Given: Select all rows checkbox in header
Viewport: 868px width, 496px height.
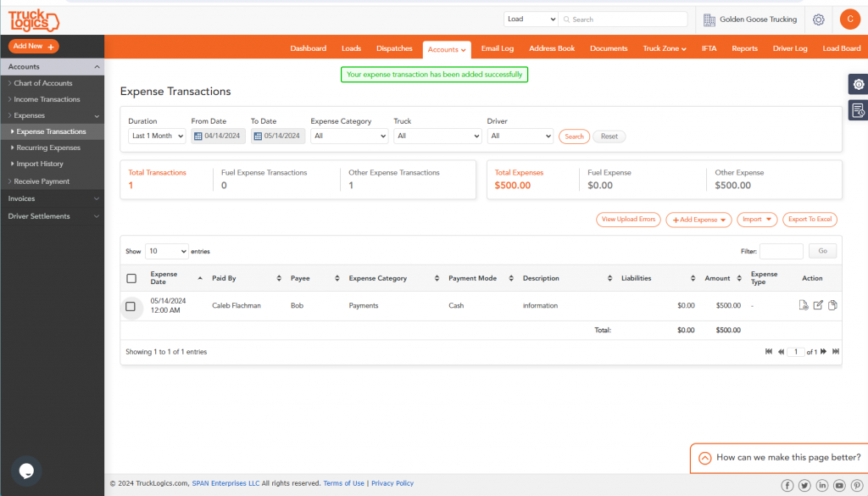Looking at the screenshot, I should (x=131, y=278).
